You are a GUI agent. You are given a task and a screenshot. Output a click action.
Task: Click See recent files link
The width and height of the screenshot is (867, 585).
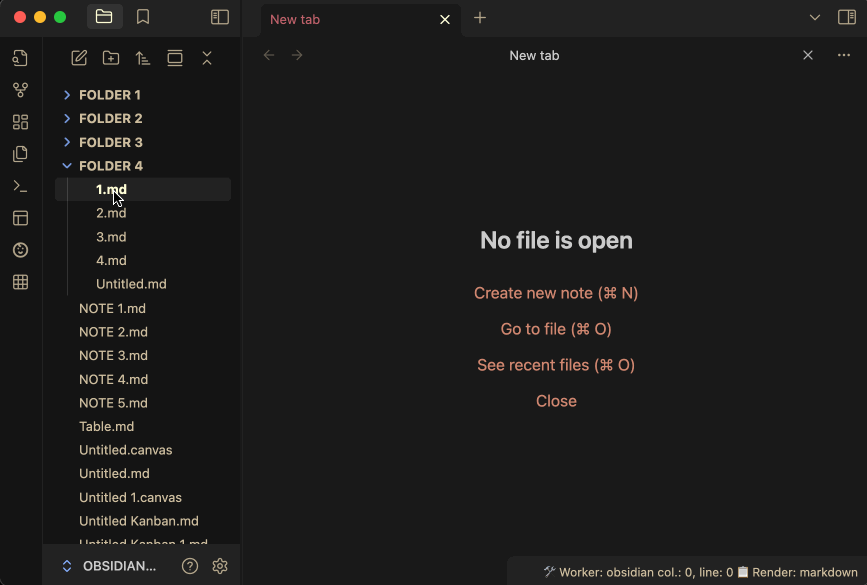pyautogui.click(x=556, y=365)
